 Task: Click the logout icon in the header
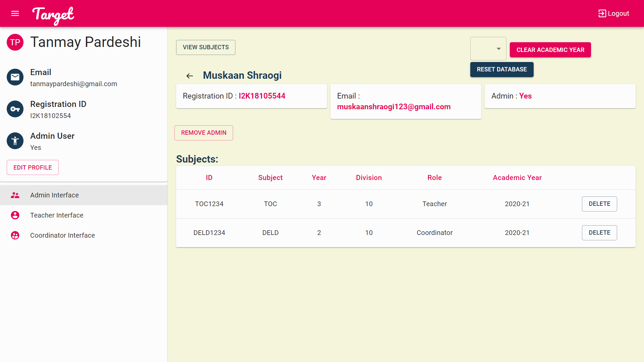point(602,13)
